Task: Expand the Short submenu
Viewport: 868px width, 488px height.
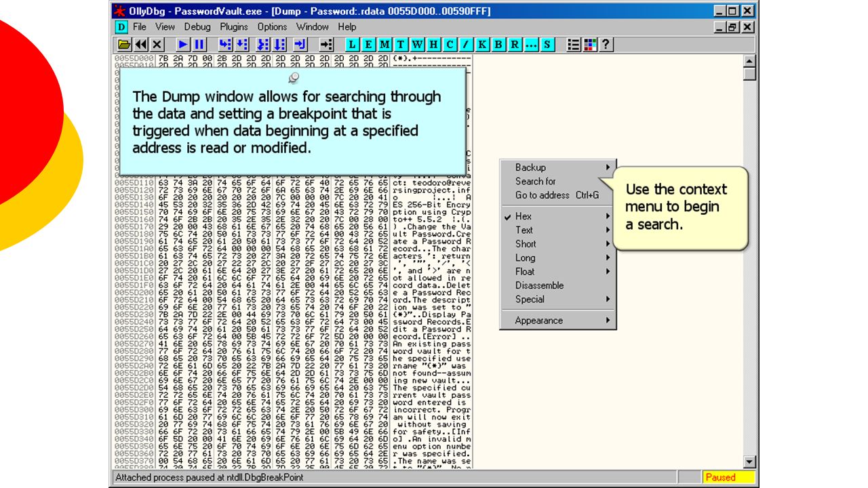Action: (557, 244)
